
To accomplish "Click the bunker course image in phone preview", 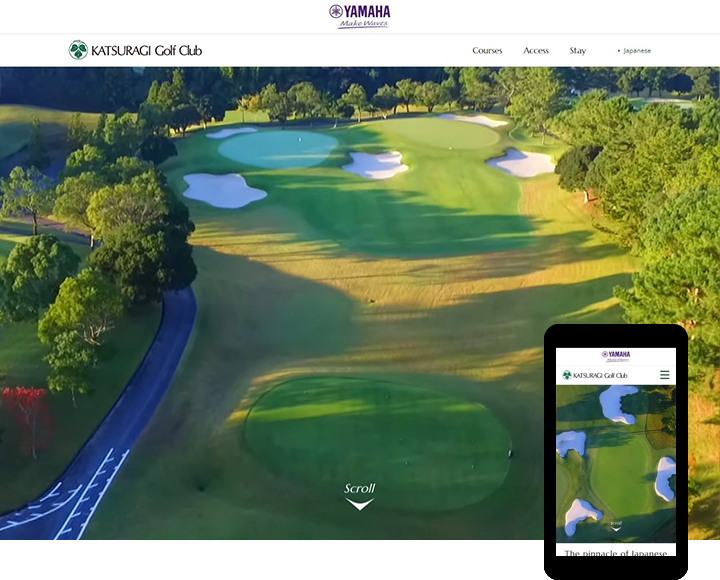I will (x=616, y=464).
